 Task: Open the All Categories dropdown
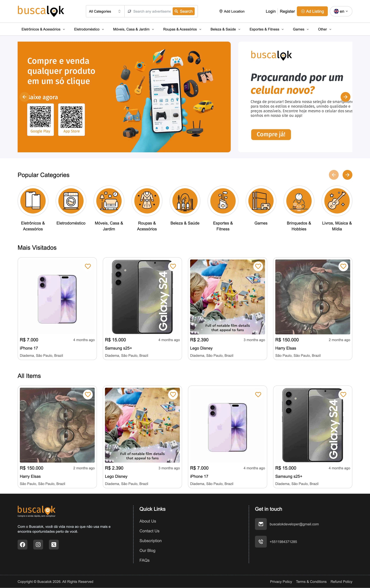(105, 12)
